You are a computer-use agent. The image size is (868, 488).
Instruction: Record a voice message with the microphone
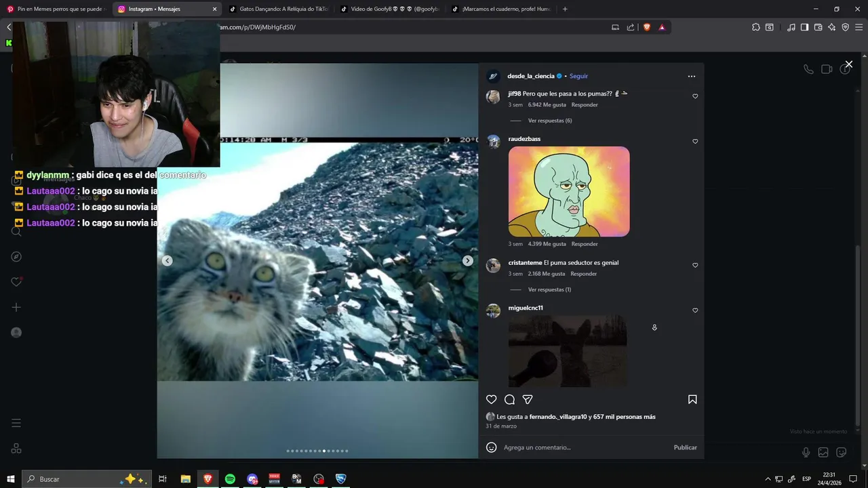pos(806,452)
